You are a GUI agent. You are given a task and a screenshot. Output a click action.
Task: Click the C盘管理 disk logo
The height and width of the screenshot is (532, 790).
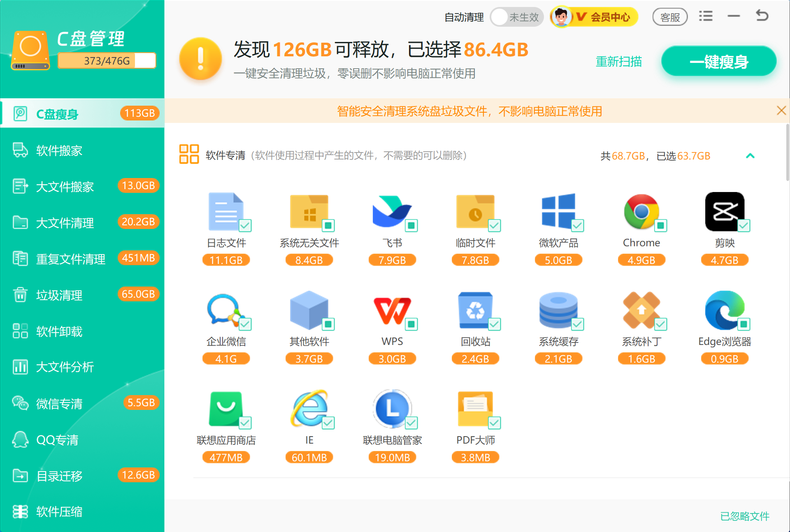(x=30, y=50)
